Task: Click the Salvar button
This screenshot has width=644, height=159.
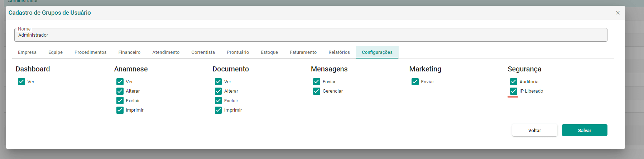Action: [x=585, y=130]
